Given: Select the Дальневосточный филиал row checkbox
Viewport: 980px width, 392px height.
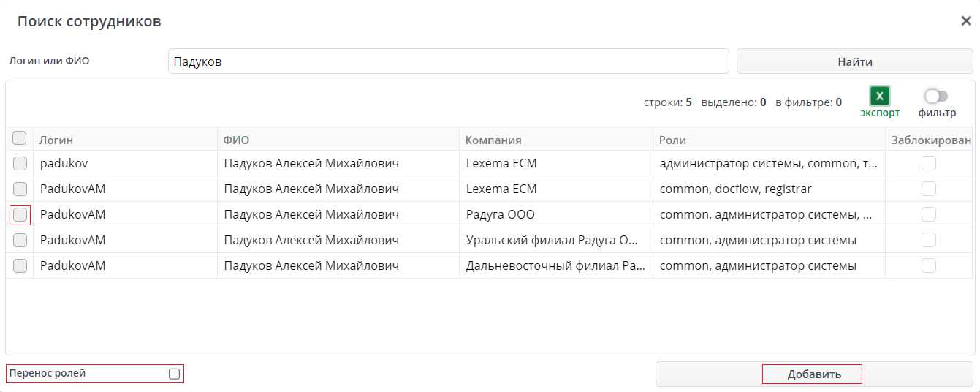Looking at the screenshot, I should tap(20, 265).
